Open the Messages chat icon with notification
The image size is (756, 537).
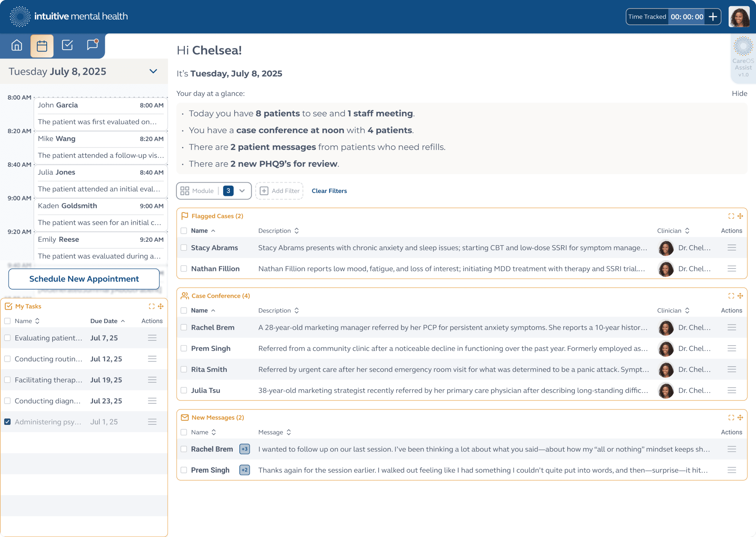(92, 45)
